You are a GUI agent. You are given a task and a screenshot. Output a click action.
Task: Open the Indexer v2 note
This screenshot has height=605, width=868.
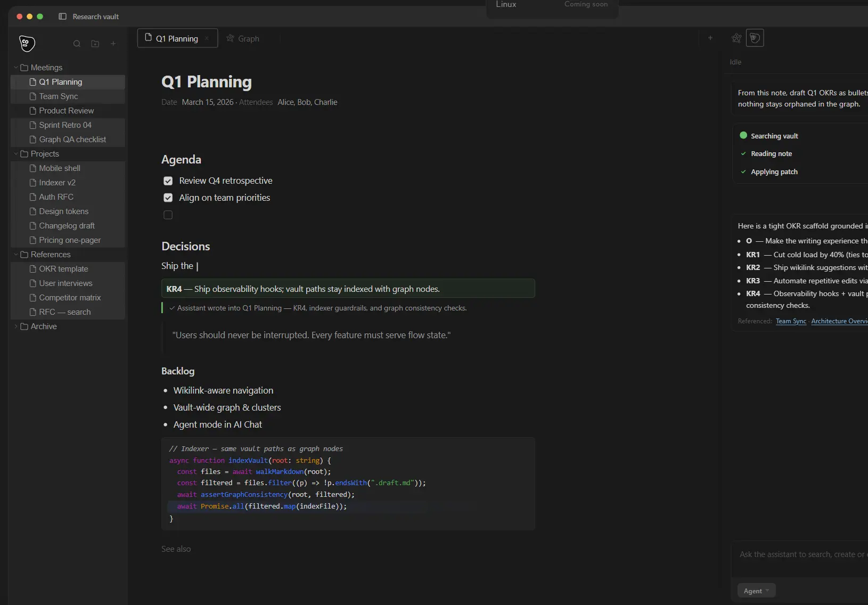(68, 183)
